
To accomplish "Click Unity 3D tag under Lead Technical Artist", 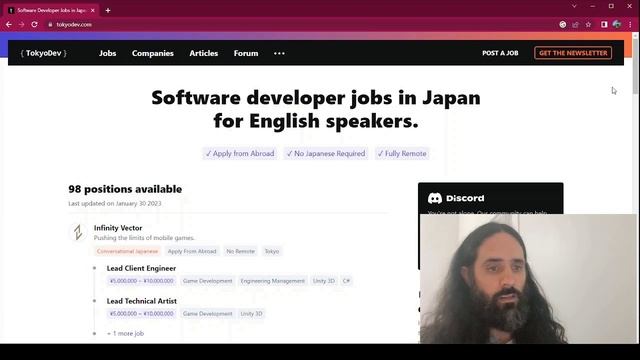I will pos(251,313).
